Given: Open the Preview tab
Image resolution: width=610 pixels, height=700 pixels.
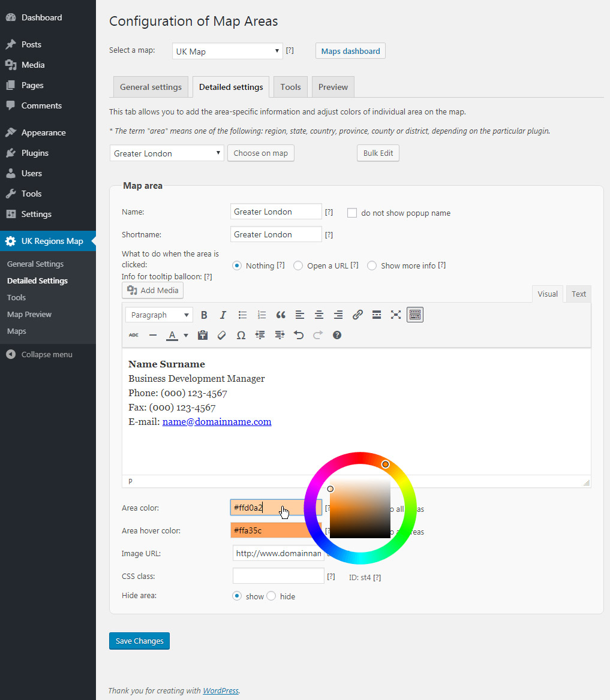Looking at the screenshot, I should pos(333,87).
